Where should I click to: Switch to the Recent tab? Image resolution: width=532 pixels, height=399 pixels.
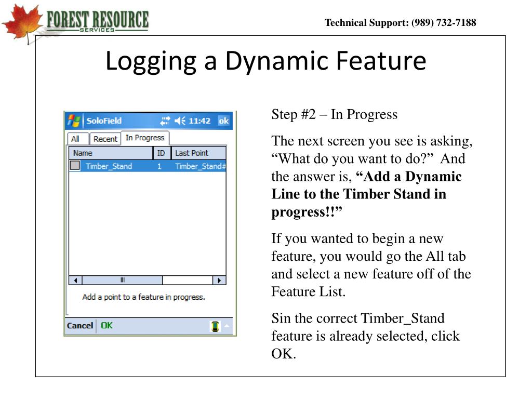[x=105, y=139]
